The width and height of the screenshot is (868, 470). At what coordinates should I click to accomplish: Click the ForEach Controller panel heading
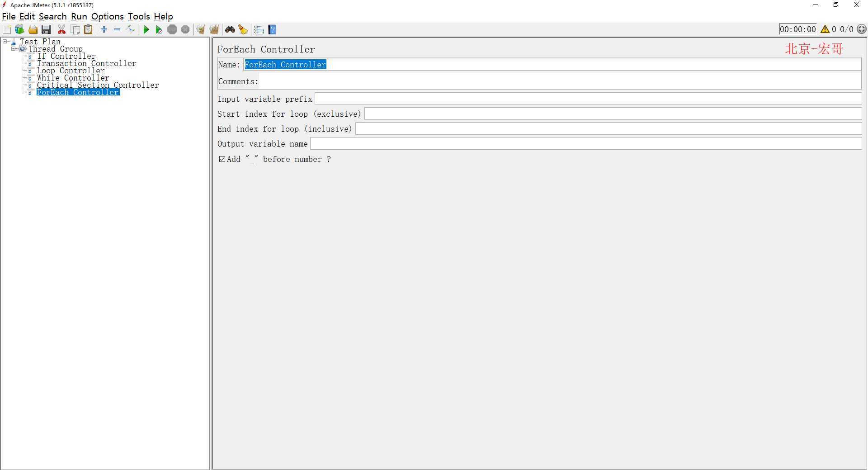pyautogui.click(x=266, y=49)
